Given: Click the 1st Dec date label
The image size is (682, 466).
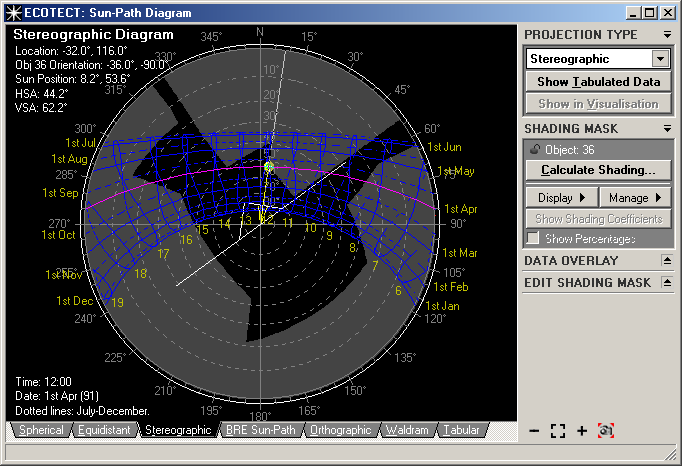Looking at the screenshot, I should click(x=74, y=301).
